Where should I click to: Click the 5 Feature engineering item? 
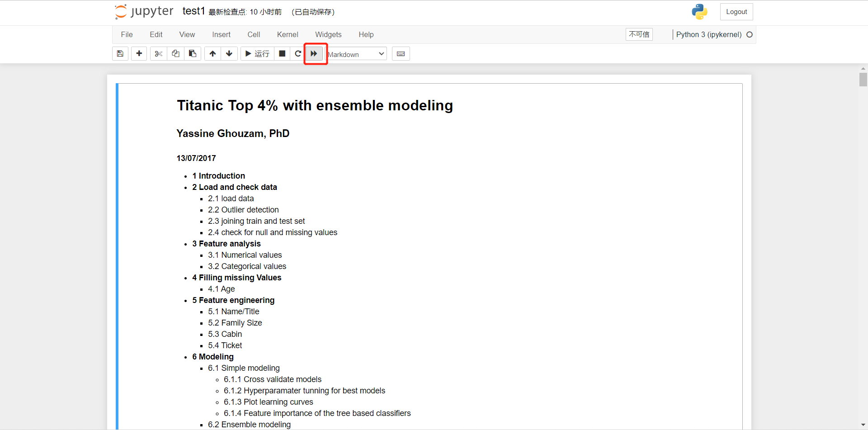click(x=233, y=300)
